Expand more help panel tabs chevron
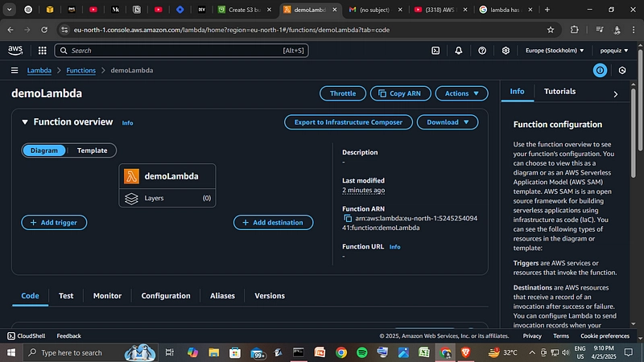 (615, 94)
